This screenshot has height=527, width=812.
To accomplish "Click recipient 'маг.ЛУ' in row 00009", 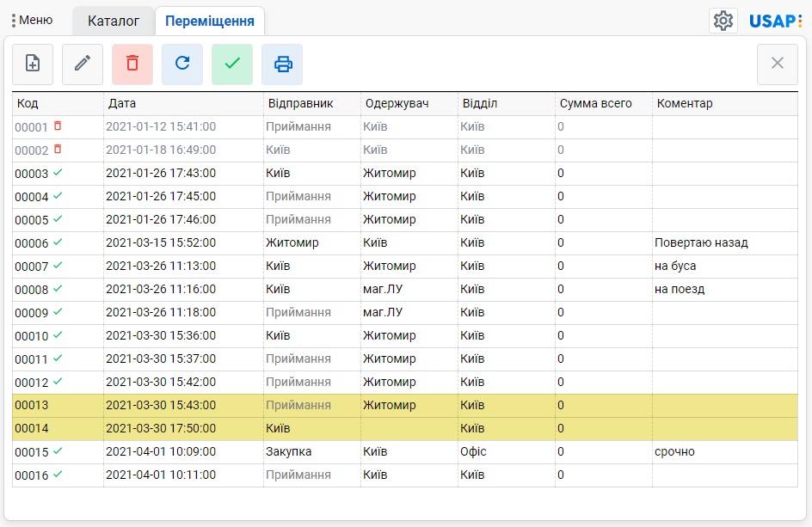I will tap(383, 313).
